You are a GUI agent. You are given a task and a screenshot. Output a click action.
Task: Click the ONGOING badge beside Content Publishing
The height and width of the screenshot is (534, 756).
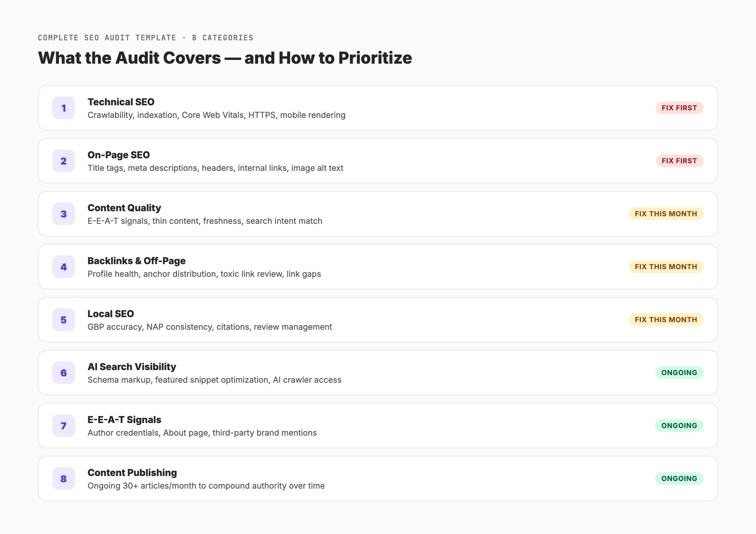pos(679,479)
